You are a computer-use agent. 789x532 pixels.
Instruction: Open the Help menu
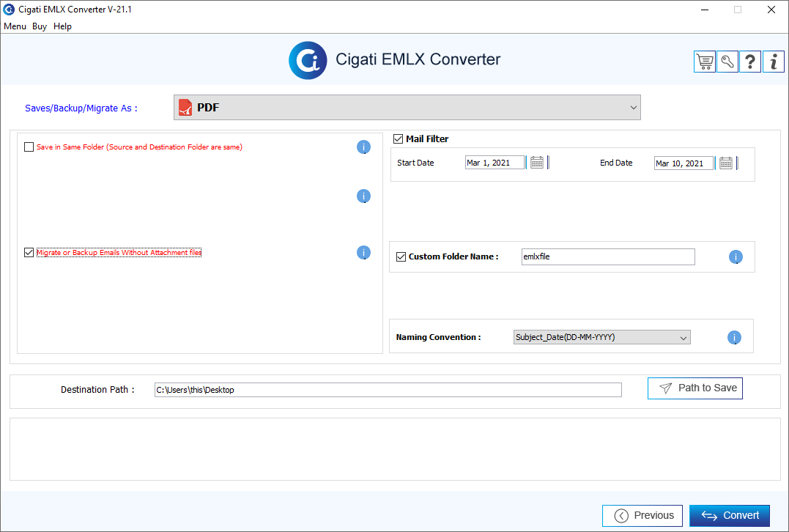tap(62, 26)
